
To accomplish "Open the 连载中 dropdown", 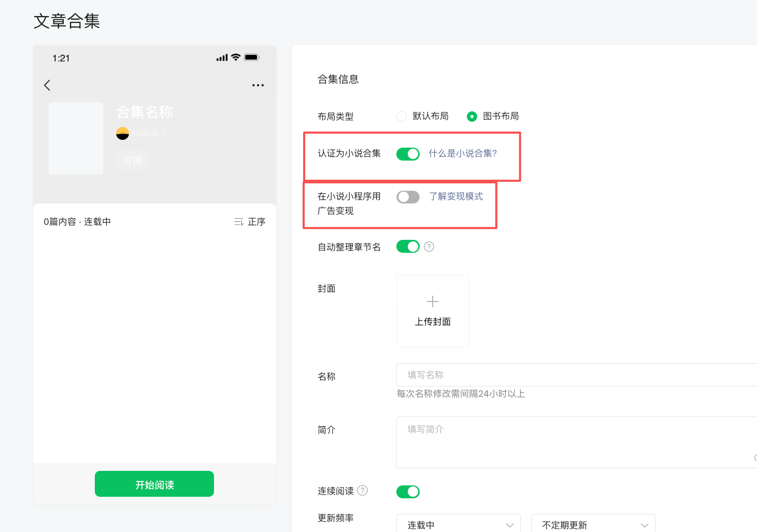I will coord(459,525).
